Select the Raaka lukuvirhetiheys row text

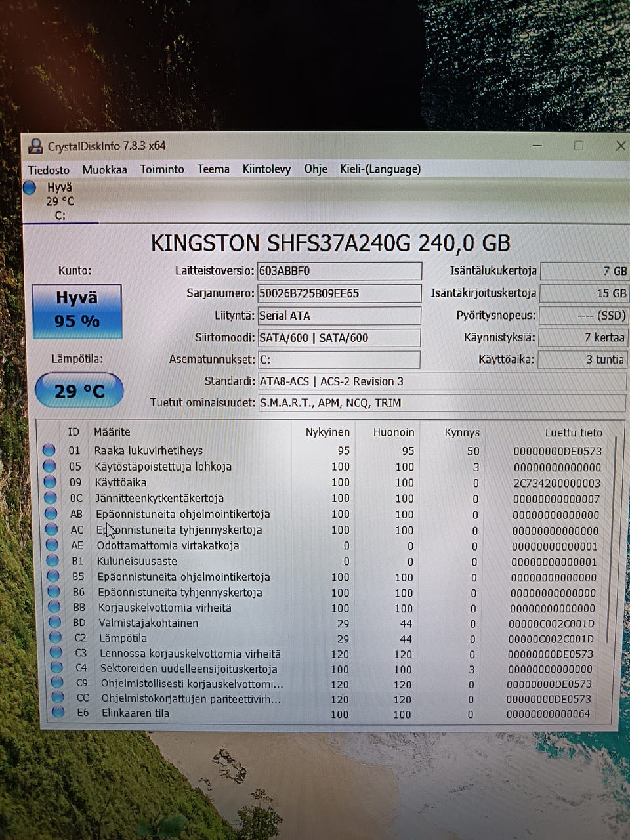pyautogui.click(x=148, y=450)
